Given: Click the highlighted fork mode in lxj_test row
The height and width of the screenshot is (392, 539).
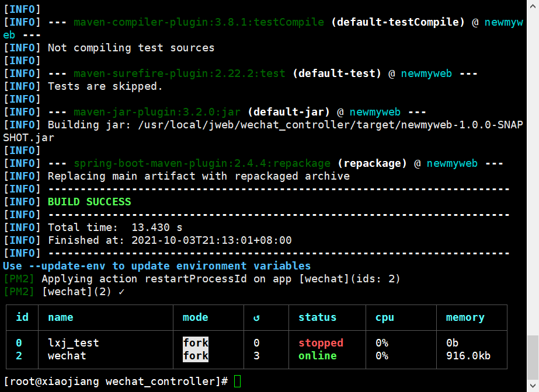Looking at the screenshot, I should [196, 343].
